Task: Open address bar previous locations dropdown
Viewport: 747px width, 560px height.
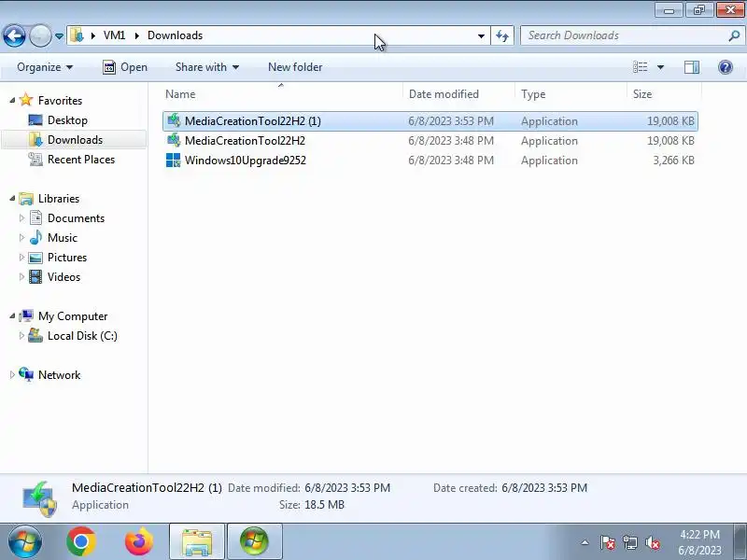Action: [481, 36]
